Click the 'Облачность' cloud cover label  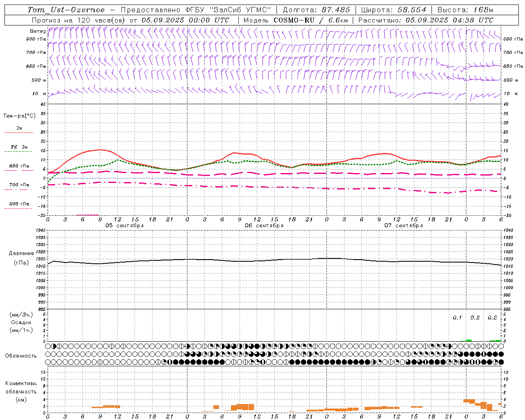[x=21, y=356]
